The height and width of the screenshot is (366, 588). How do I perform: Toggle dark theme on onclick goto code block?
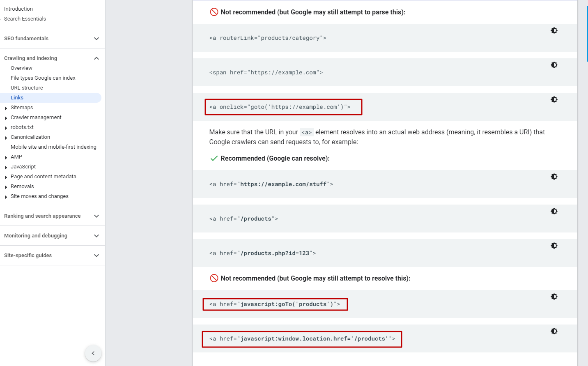click(554, 99)
